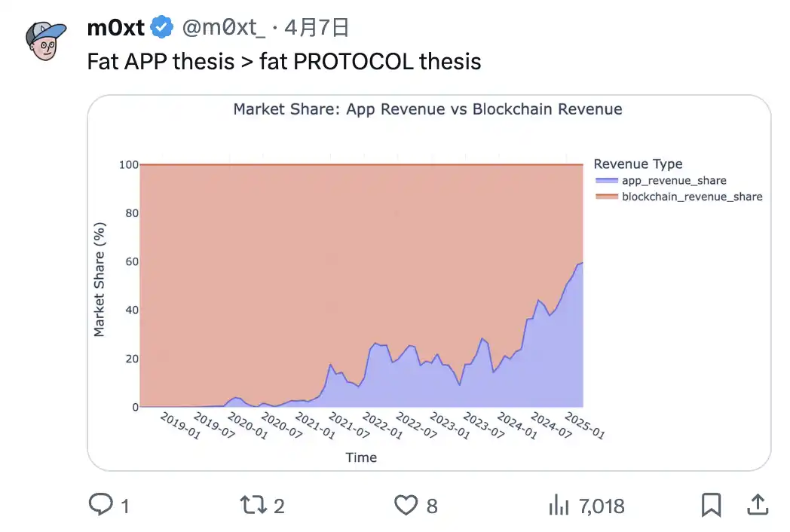Open the view analytics bar icon

pos(558,506)
